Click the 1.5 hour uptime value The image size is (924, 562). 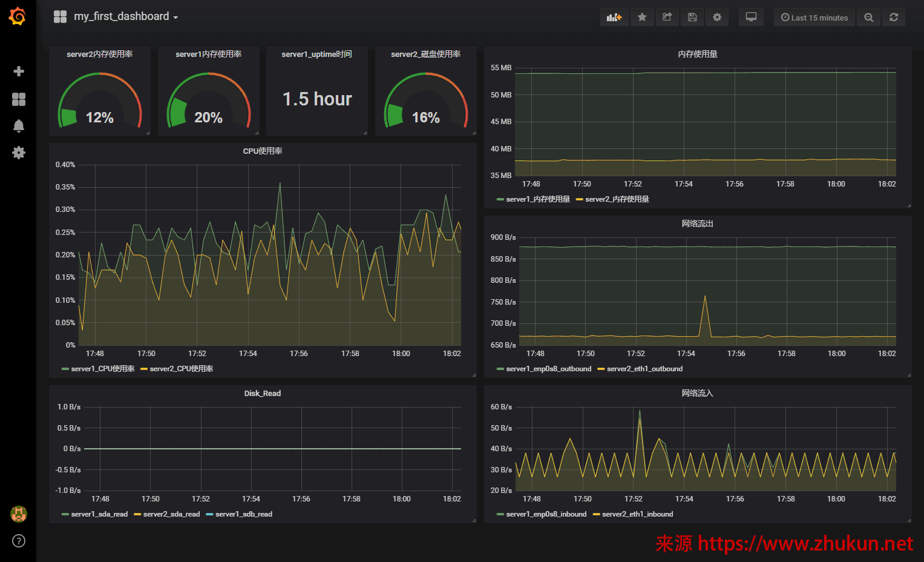[317, 99]
